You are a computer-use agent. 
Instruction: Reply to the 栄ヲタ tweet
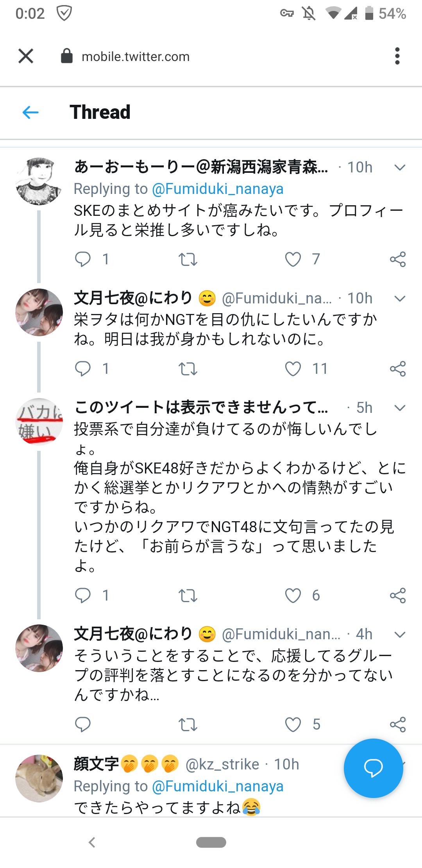pyautogui.click(x=83, y=369)
